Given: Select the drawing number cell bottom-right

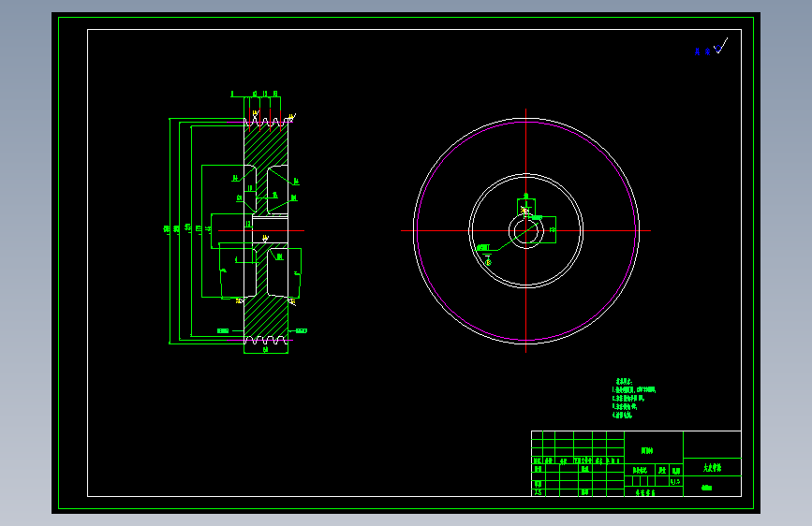Looking at the screenshot, I should [712, 487].
